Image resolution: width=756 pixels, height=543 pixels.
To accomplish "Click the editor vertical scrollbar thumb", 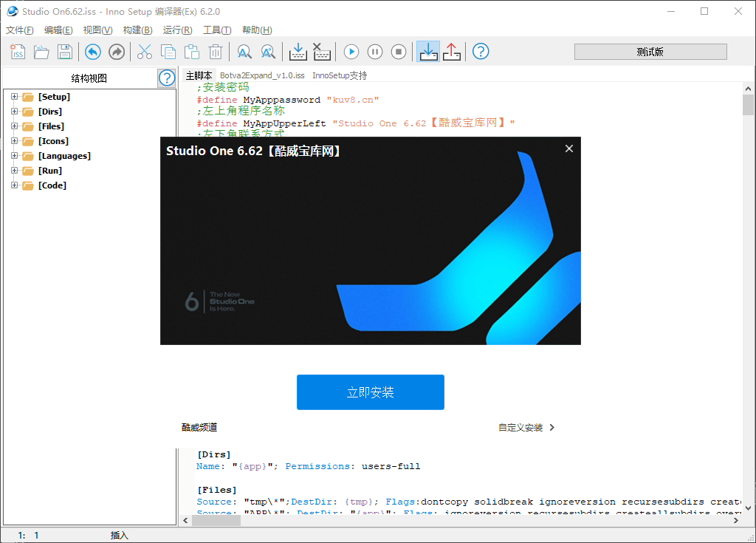I will point(748,105).
